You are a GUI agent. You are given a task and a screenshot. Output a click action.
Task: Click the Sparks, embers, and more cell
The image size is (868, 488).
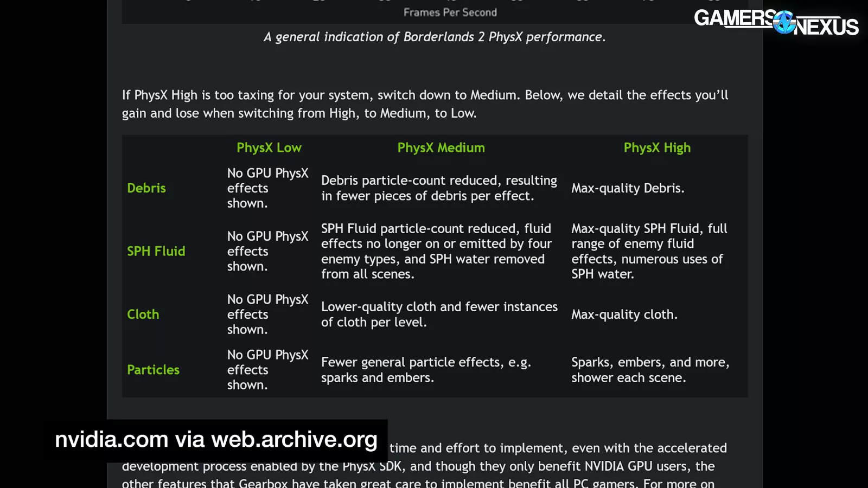650,370
